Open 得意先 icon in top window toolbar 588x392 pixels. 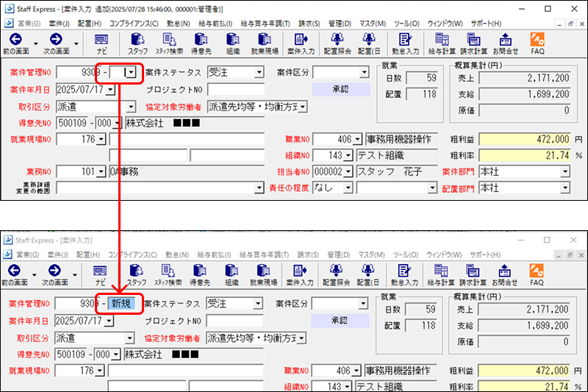[201, 43]
